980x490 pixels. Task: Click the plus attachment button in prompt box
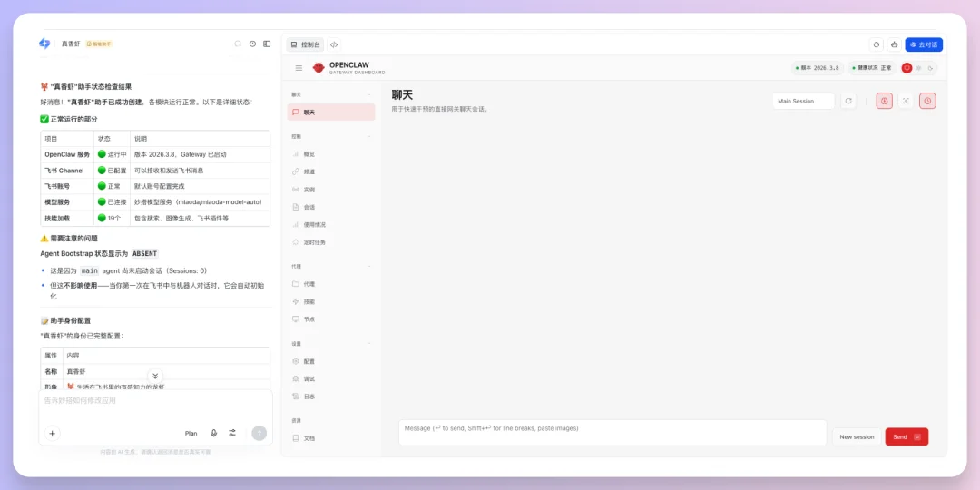pyautogui.click(x=52, y=434)
